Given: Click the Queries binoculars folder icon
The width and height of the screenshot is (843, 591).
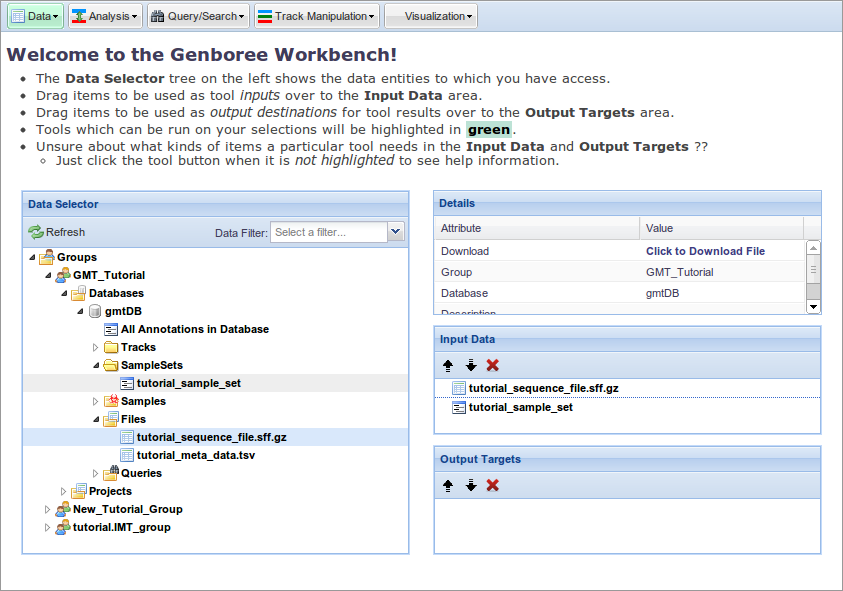Looking at the screenshot, I should coord(111,473).
